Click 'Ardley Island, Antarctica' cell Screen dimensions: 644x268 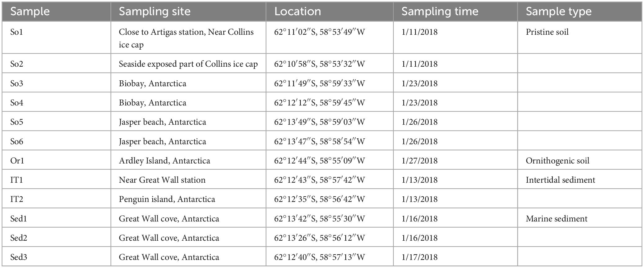point(188,160)
